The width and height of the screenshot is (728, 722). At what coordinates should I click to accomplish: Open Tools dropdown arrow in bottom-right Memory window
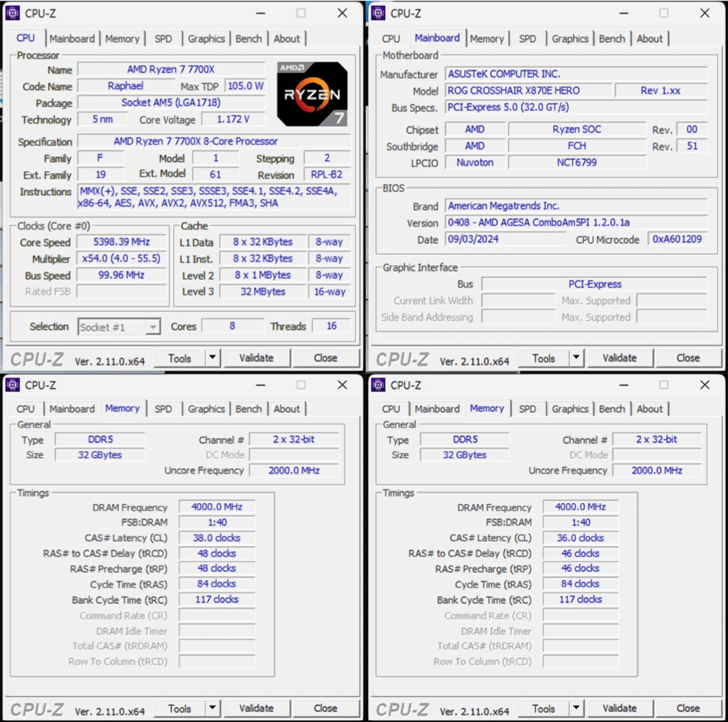click(x=576, y=708)
